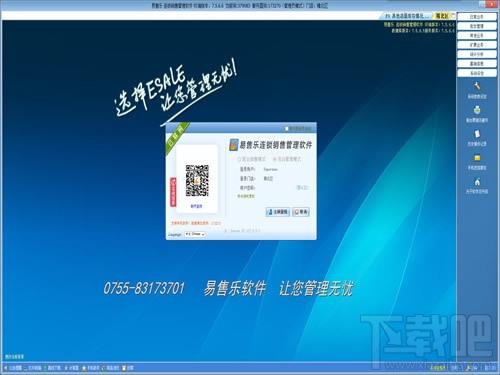
Task: Click the blue link beneath the QR code
Action: 196,206
